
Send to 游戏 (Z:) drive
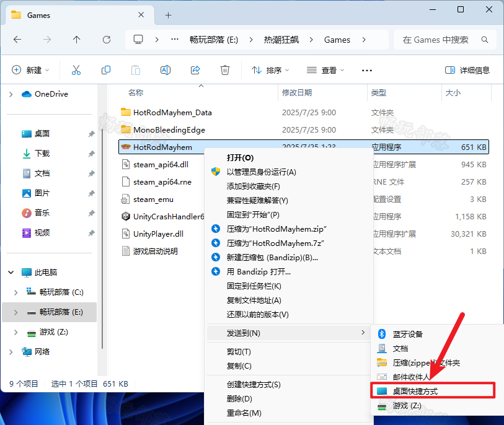[407, 406]
